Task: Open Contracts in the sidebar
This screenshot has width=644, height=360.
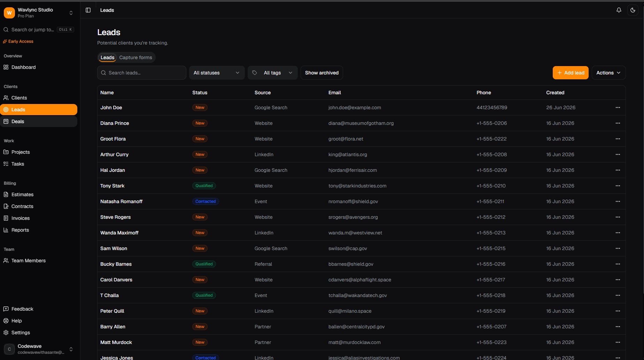Action: pos(39,206)
